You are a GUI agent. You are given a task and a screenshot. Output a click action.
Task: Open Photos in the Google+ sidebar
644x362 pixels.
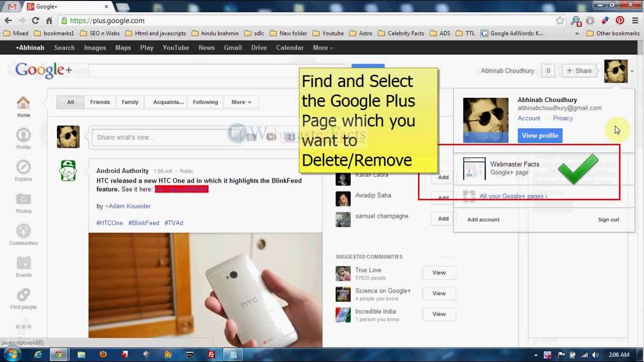(23, 203)
